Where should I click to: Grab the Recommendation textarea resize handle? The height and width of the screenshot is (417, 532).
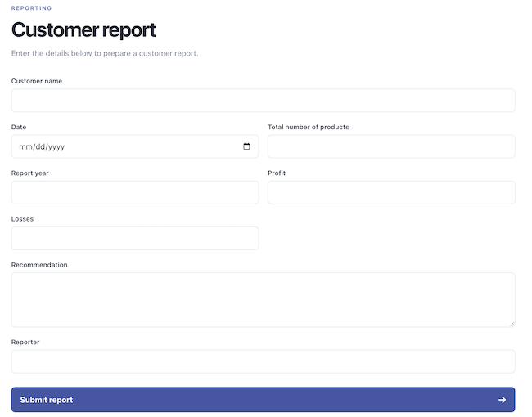click(x=512, y=324)
